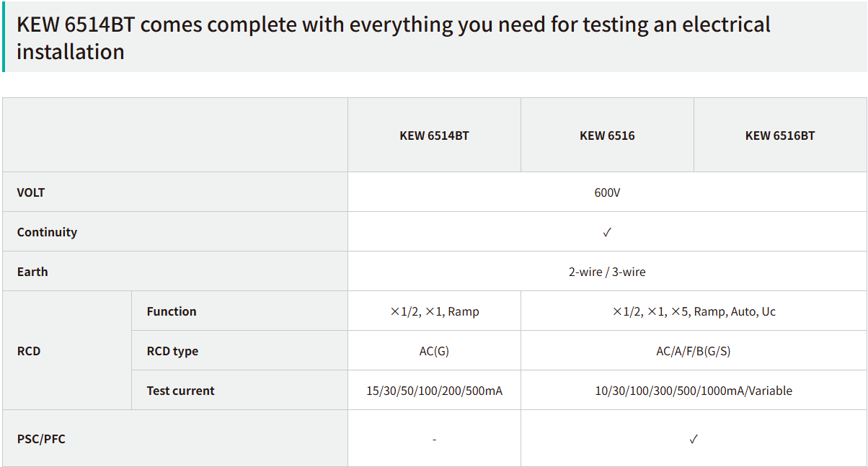Viewport: 868px width, 467px height.
Task: Select the AC(G) cell
Action: point(434,351)
